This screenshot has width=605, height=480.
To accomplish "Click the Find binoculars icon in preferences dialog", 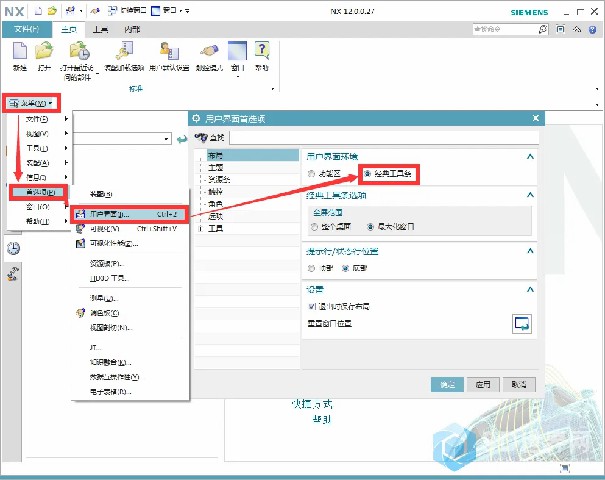I will [x=202, y=136].
